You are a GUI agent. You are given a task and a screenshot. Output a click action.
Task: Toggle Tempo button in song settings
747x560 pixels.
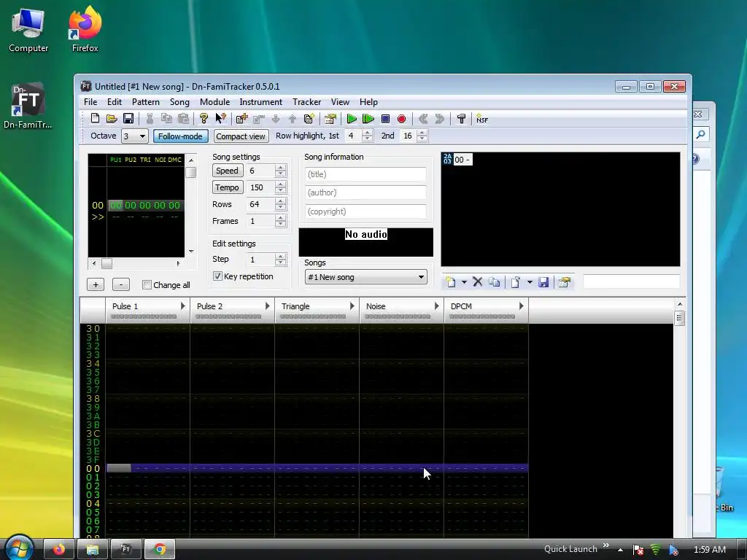pos(228,187)
